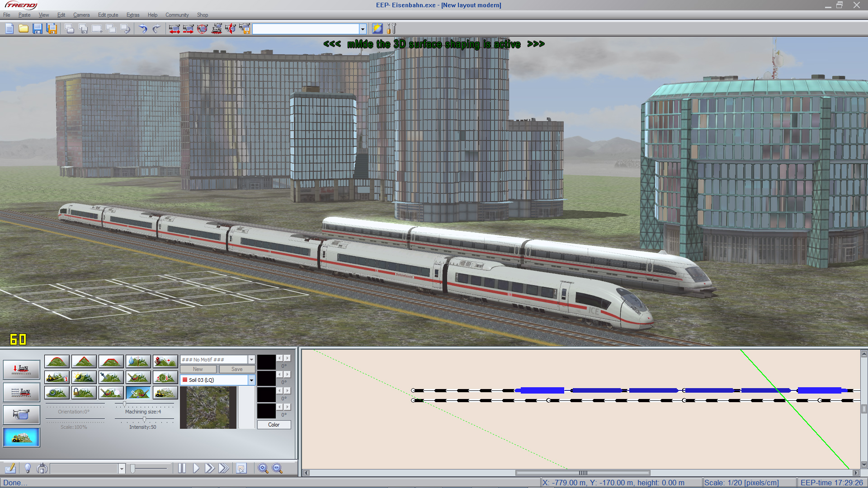
Task: Click the zoom in magnifier at bottom
Action: (x=263, y=468)
